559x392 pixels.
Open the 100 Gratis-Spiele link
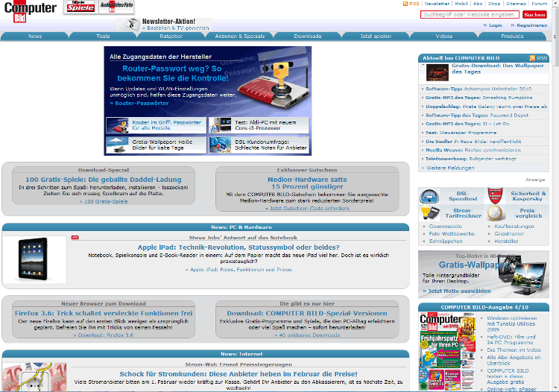(x=104, y=201)
